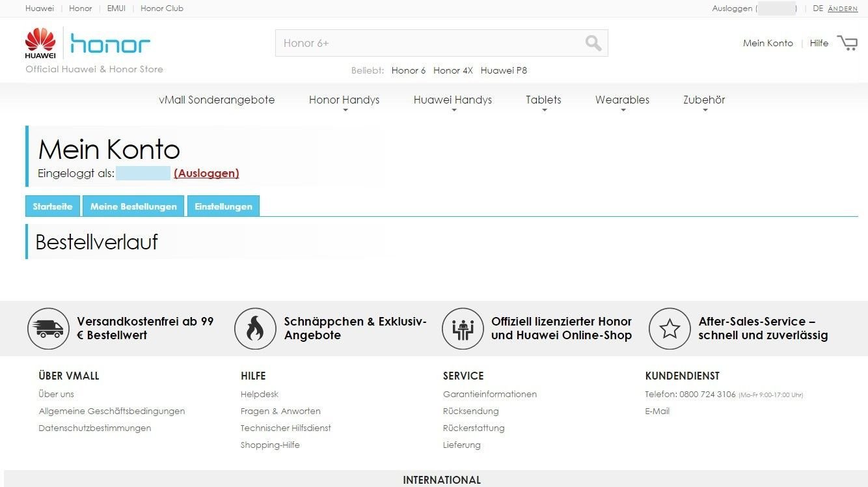Click the red Ausloggen link

tap(206, 173)
